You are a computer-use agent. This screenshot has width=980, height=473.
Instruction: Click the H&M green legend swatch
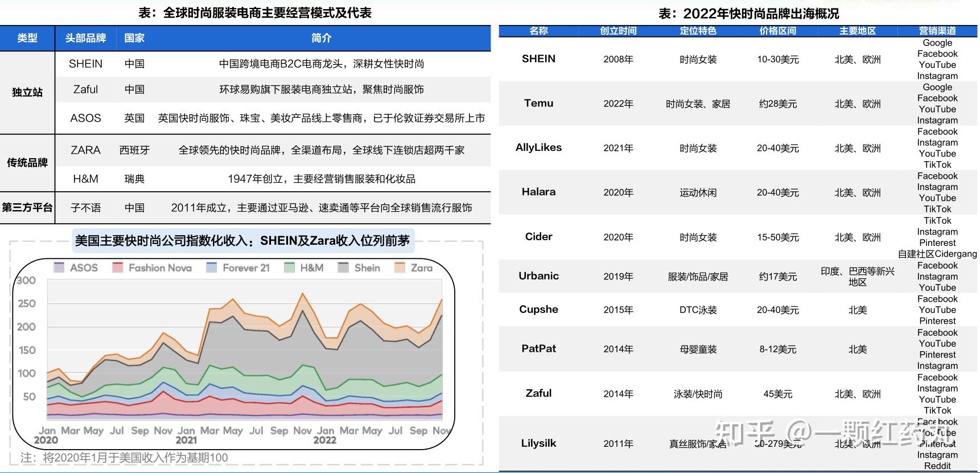[289, 268]
